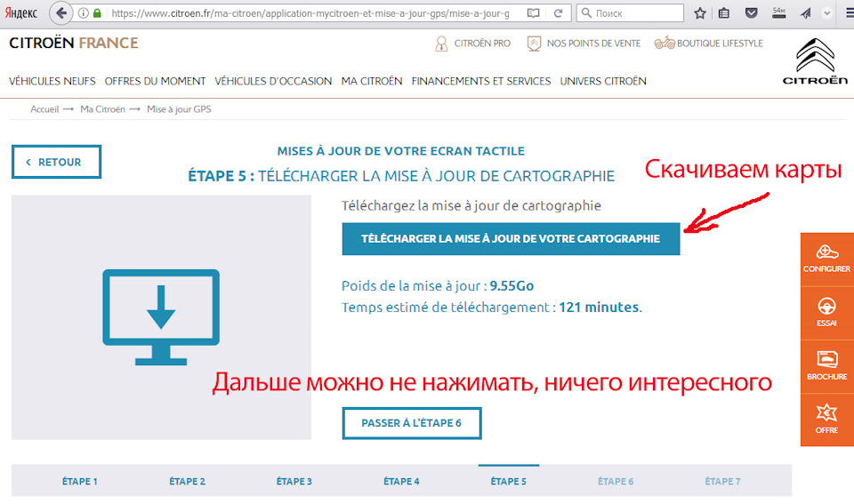The width and height of the screenshot is (854, 504).
Task: Switch to Étape 4 tab
Action: click(401, 481)
